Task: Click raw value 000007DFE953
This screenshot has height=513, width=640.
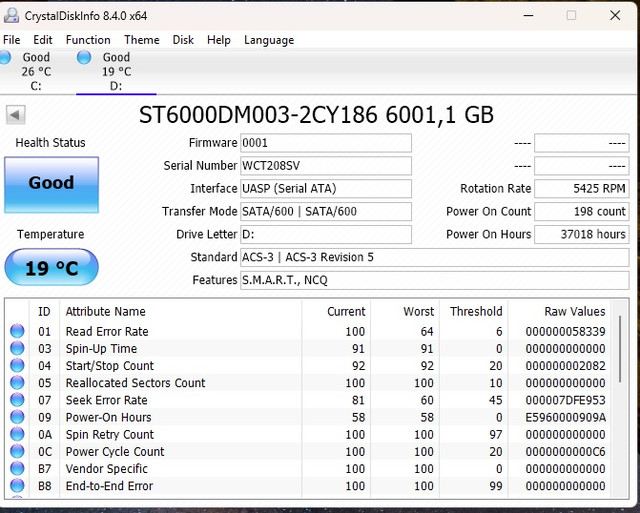Action: pyautogui.click(x=565, y=400)
